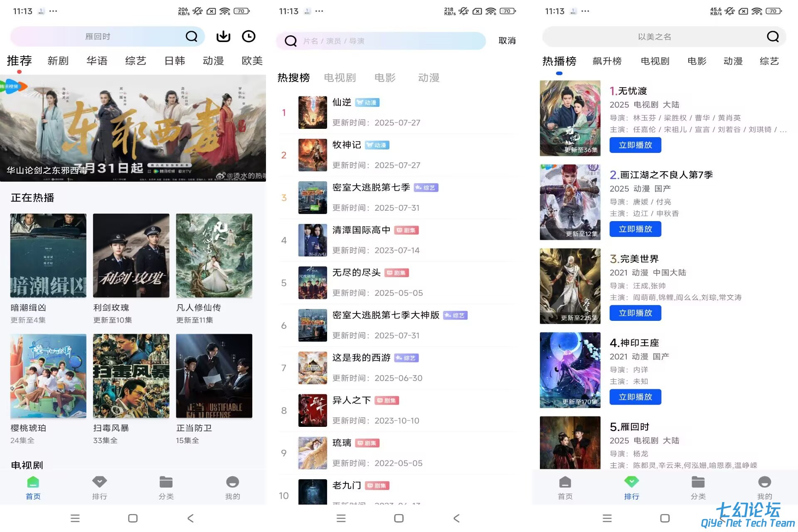The width and height of the screenshot is (798, 532).
Task: Open 分类 folder icon in left navigation bar
Action: click(166, 482)
